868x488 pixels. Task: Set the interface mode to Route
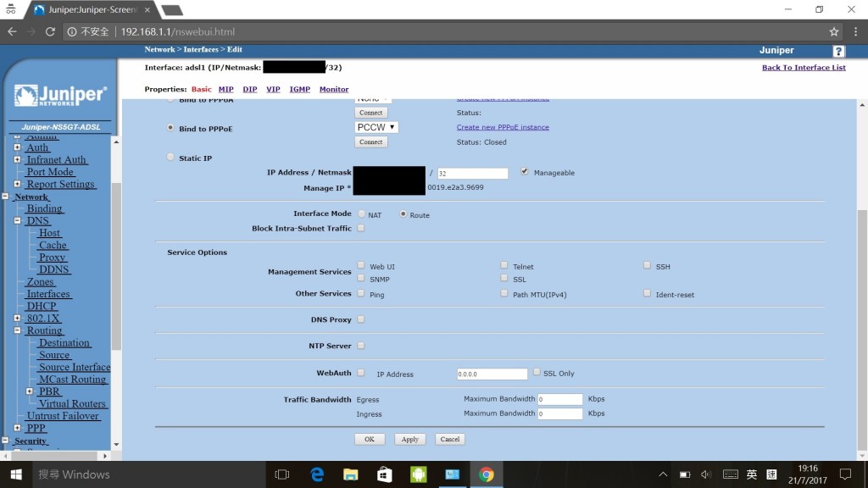(403, 213)
